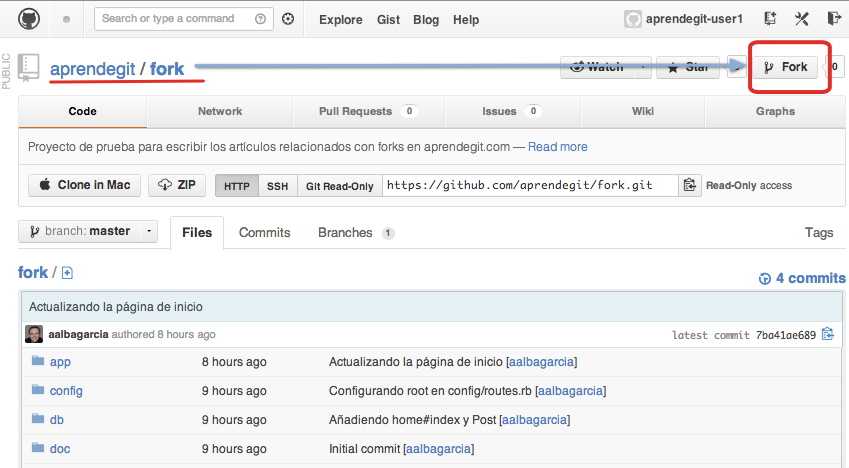Open advanced search via the gear icon
The image size is (849, 468).
point(289,19)
